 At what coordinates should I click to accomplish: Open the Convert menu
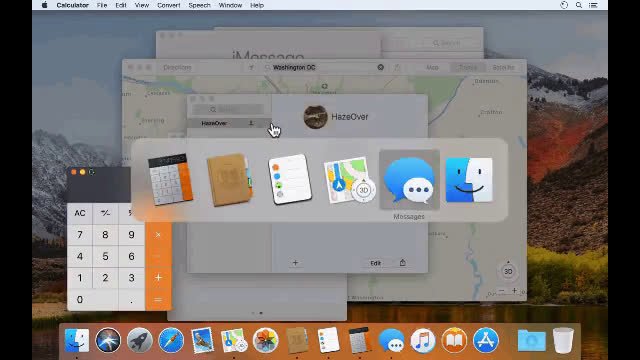169,5
